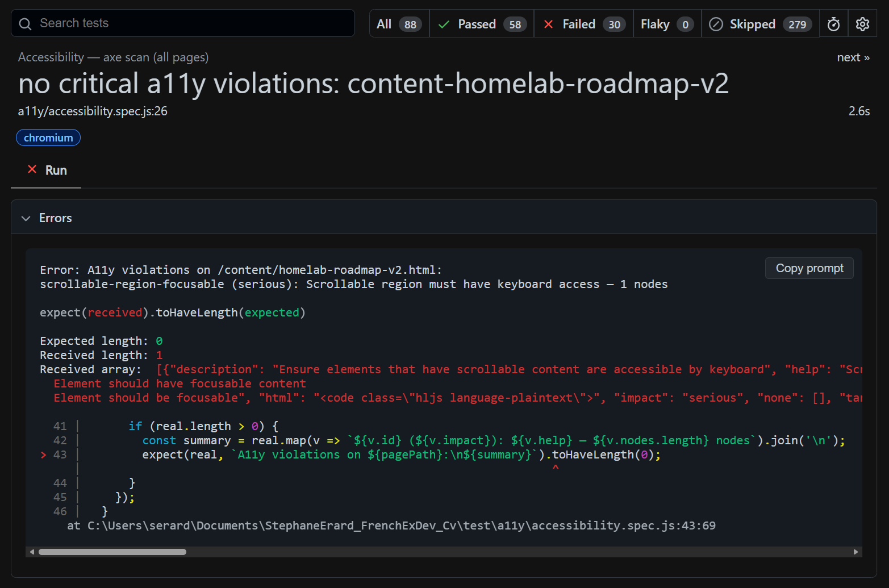Click the search magnifier icon
This screenshot has height=588, width=889.
(25, 23)
